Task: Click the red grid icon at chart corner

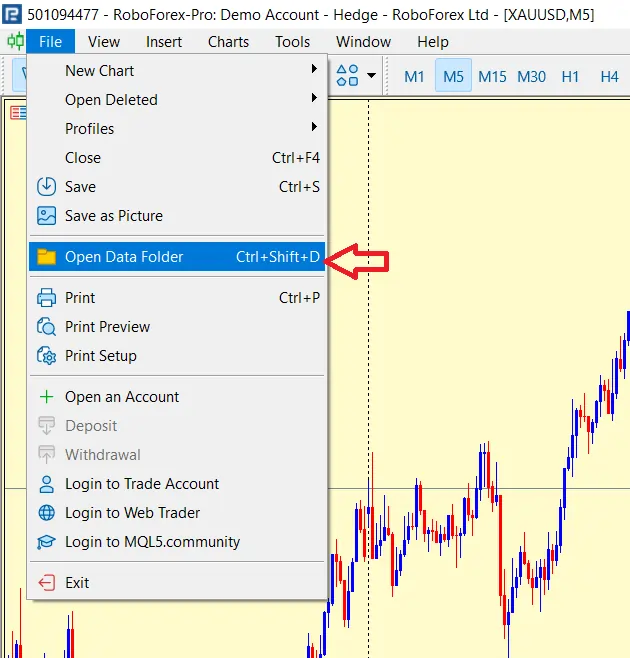Action: pyautogui.click(x=18, y=112)
